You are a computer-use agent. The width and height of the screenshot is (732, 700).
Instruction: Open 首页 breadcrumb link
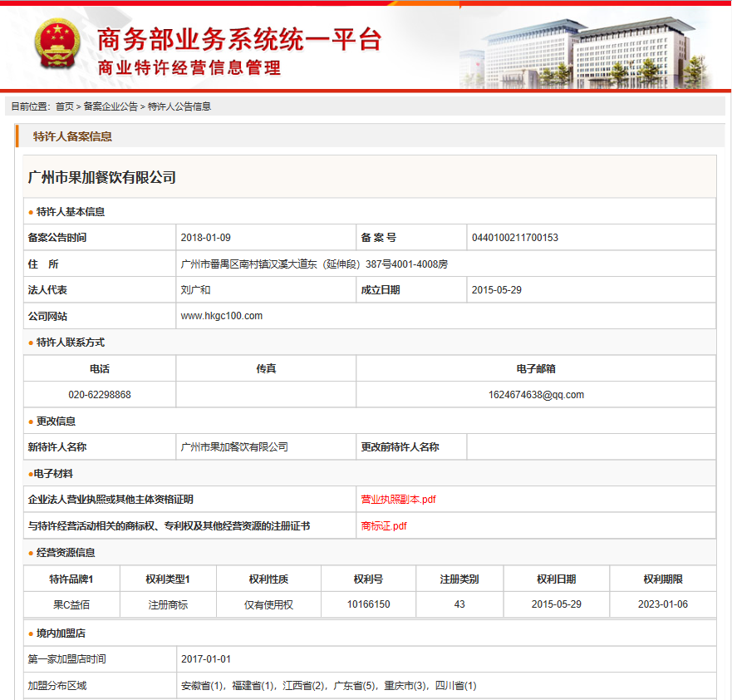pos(65,106)
